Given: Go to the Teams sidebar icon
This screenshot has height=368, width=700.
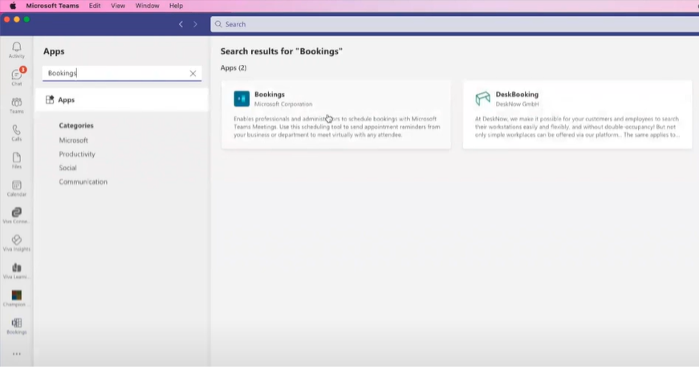Looking at the screenshot, I should coord(17,105).
